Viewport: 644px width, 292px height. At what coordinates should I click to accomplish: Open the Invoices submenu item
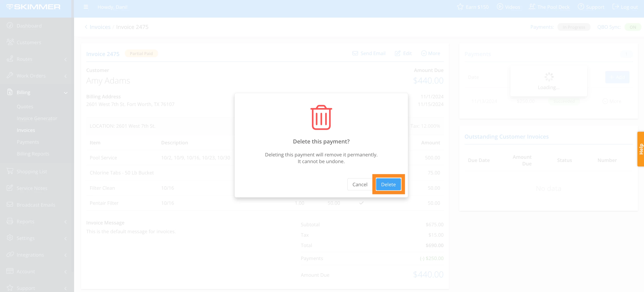(26, 130)
